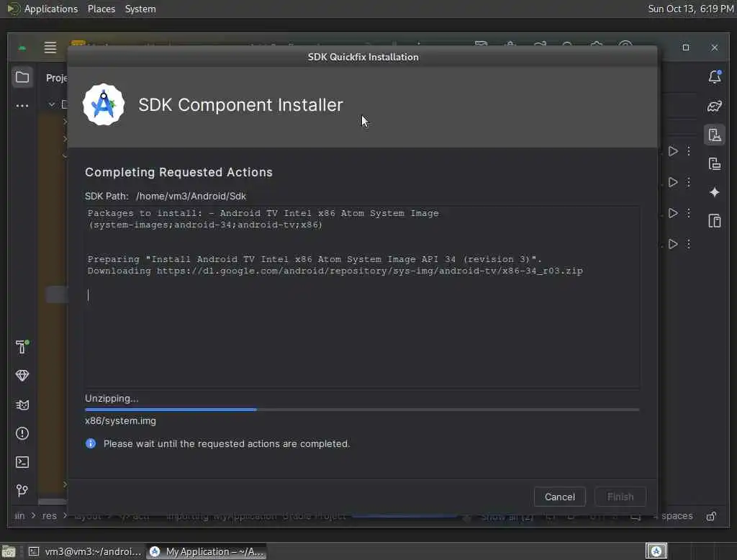737x560 pixels.
Task: Open the Git version control icon
Action: tap(22, 491)
